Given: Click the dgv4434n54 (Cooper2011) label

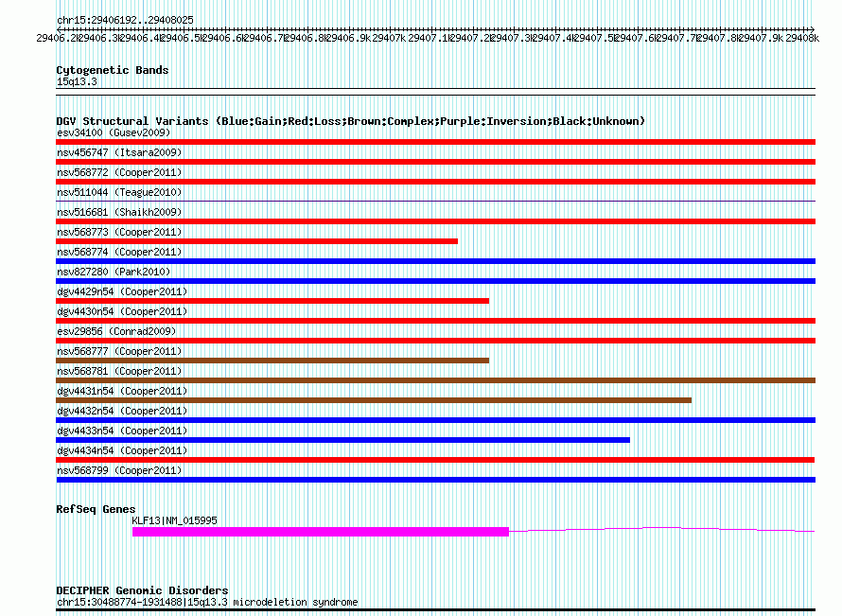Looking at the screenshot, I should (122, 450).
